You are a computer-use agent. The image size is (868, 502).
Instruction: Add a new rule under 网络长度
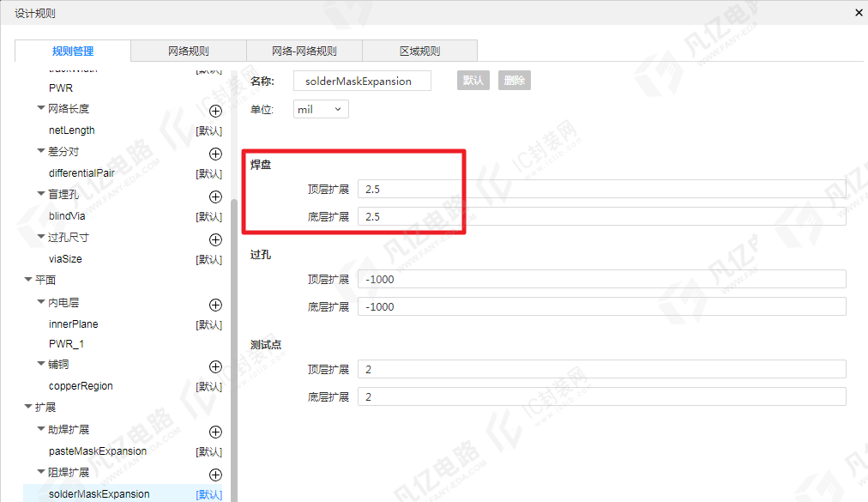(x=215, y=111)
